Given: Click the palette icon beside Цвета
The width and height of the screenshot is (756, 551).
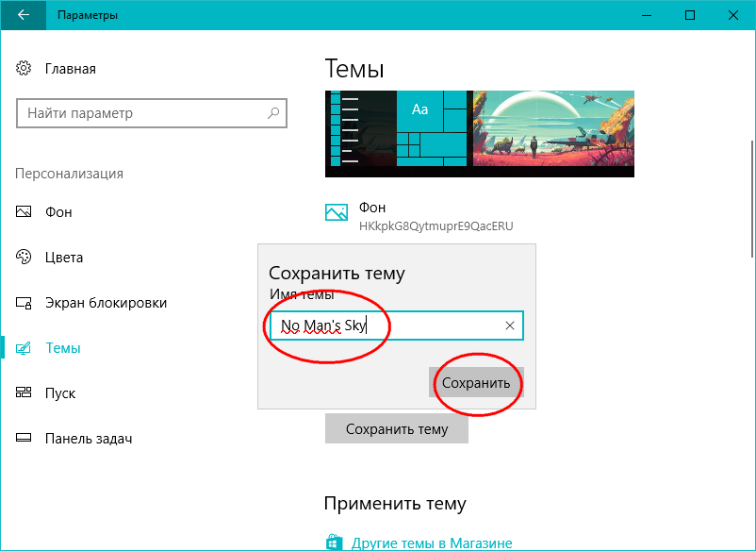Looking at the screenshot, I should pos(24,258).
